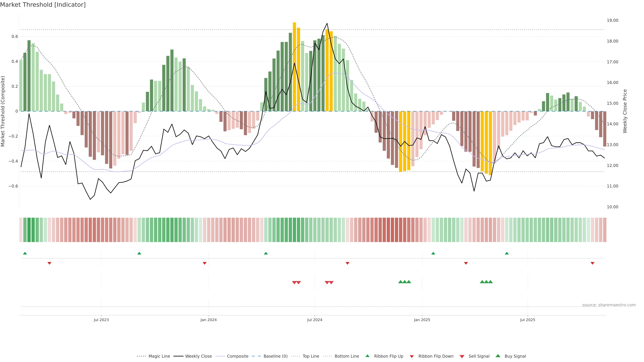644x362 pixels.
Task: Click the darkest green ribbon cell at far left
Action: (x=29, y=230)
